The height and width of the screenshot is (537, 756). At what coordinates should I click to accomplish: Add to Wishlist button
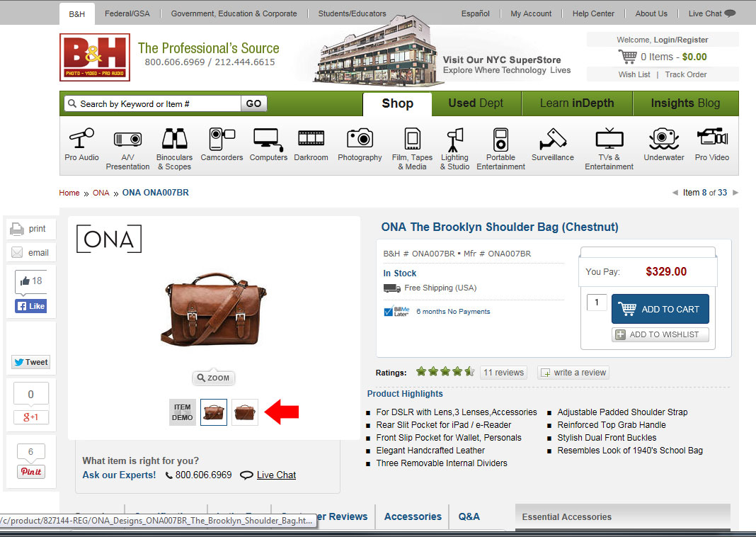pyautogui.click(x=660, y=334)
